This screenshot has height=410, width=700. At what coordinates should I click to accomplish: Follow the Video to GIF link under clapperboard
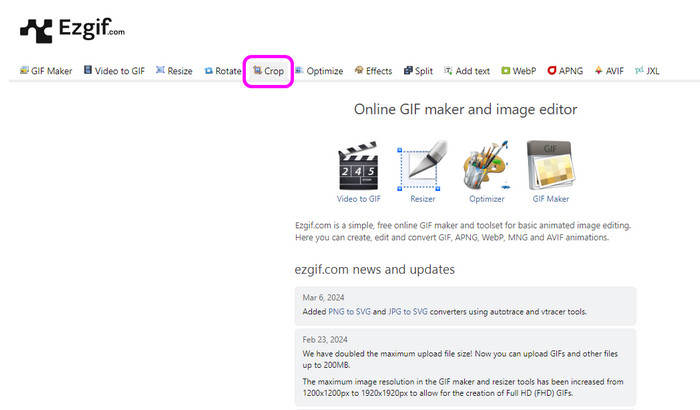pos(358,199)
